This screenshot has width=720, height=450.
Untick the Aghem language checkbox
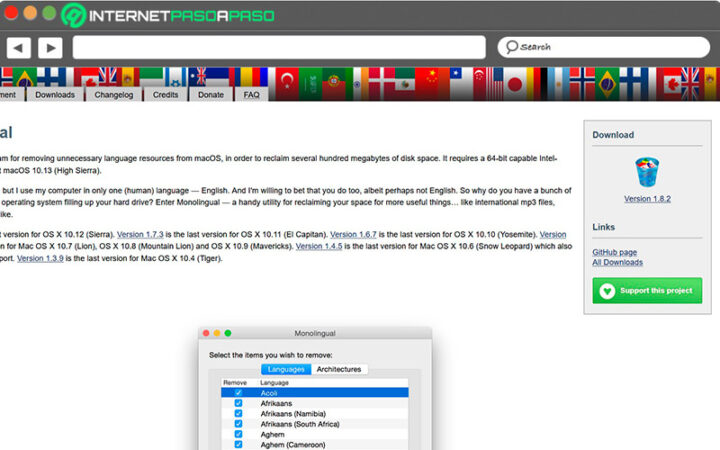coord(237,433)
